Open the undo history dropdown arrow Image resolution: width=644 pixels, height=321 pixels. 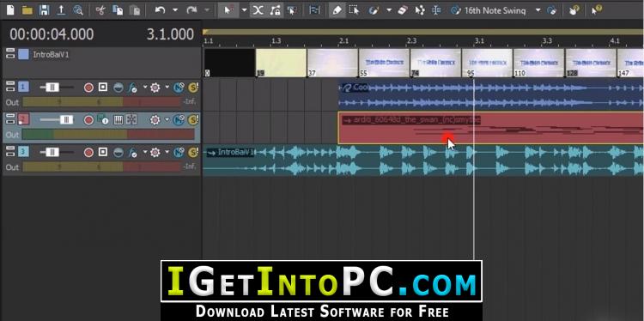click(175, 10)
